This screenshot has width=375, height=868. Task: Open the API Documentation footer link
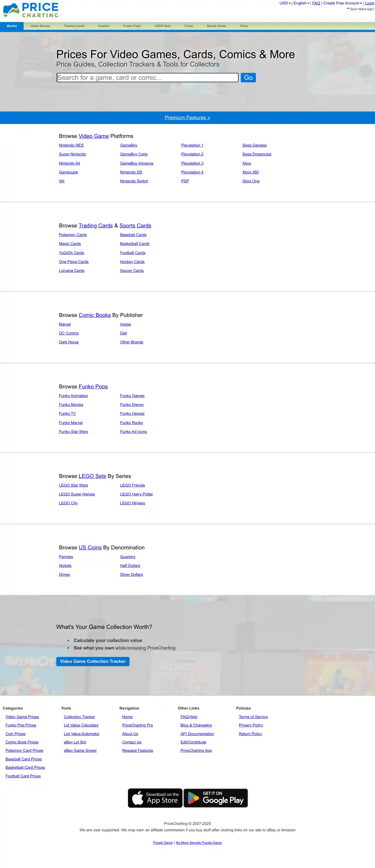[x=197, y=733]
